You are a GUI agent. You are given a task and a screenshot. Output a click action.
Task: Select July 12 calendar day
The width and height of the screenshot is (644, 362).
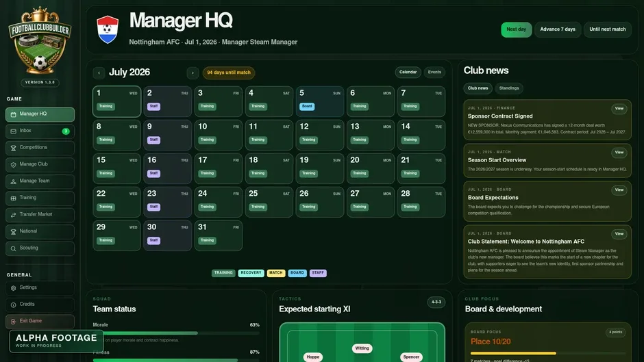tap(319, 135)
